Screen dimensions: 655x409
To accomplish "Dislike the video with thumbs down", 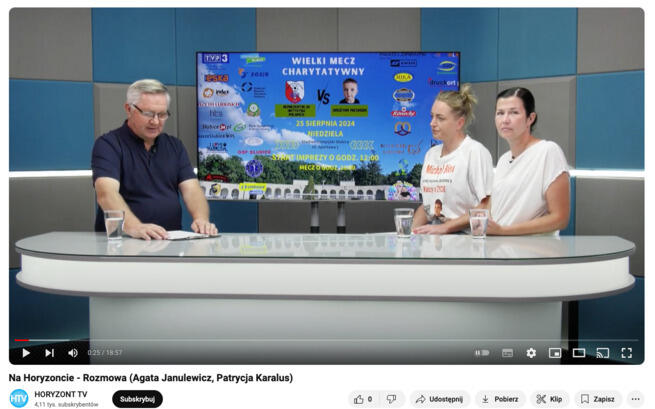I will pos(392,399).
